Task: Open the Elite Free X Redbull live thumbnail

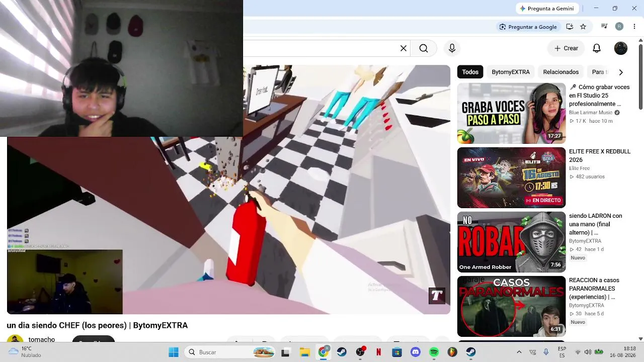Action: coord(511,177)
